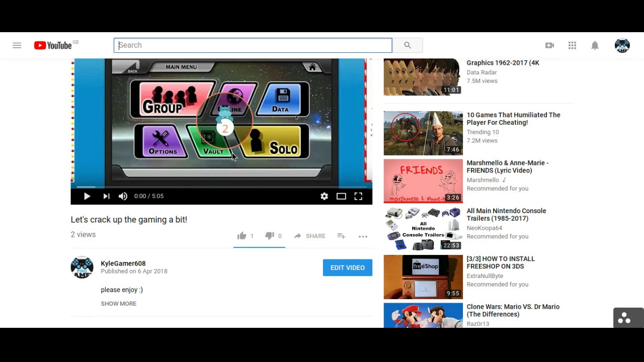Open HOW TO INSTALL FREESHOP thumbnail
The width and height of the screenshot is (644, 362).
423,277
